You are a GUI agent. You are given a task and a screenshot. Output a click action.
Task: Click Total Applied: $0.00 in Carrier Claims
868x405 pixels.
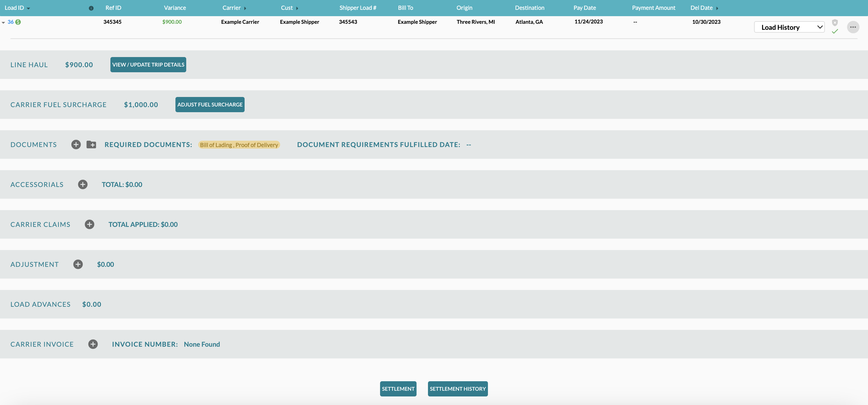[143, 224]
